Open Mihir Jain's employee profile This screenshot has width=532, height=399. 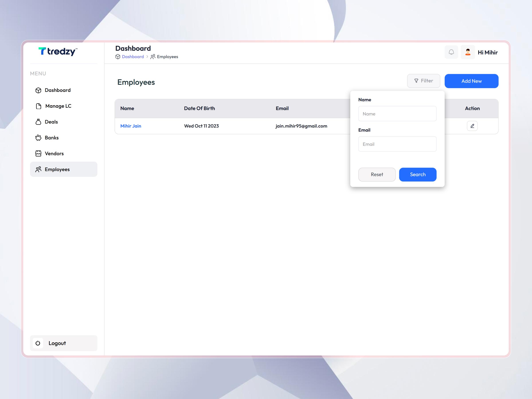(x=131, y=126)
